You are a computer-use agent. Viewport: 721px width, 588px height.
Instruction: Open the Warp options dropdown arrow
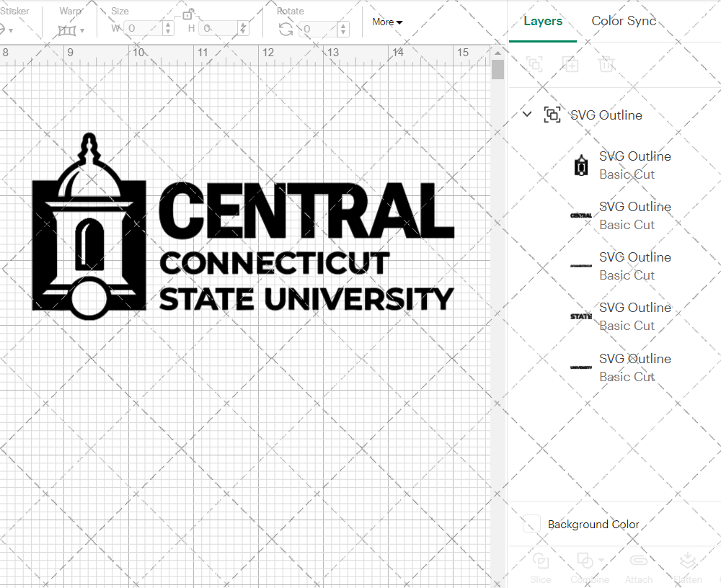click(82, 32)
